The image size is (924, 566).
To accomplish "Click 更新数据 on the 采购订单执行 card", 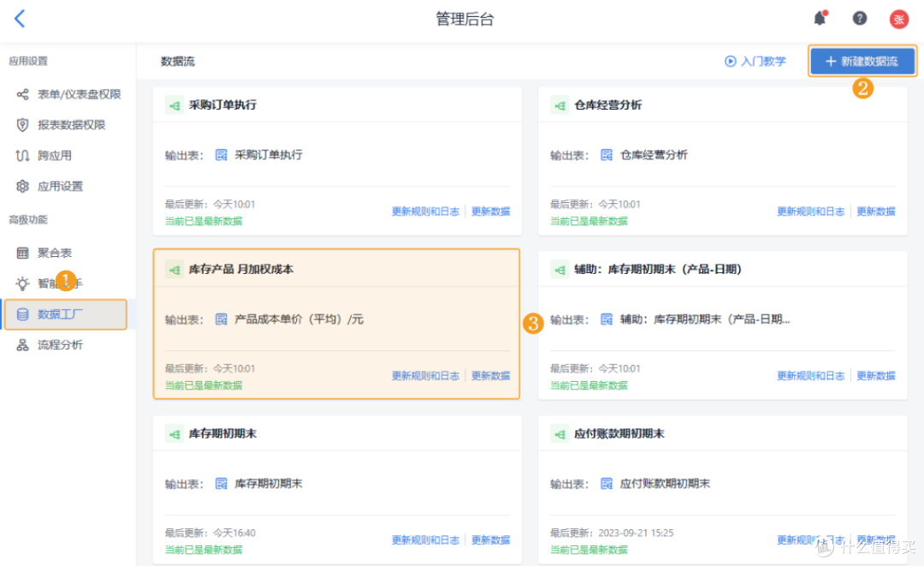I will pos(490,212).
